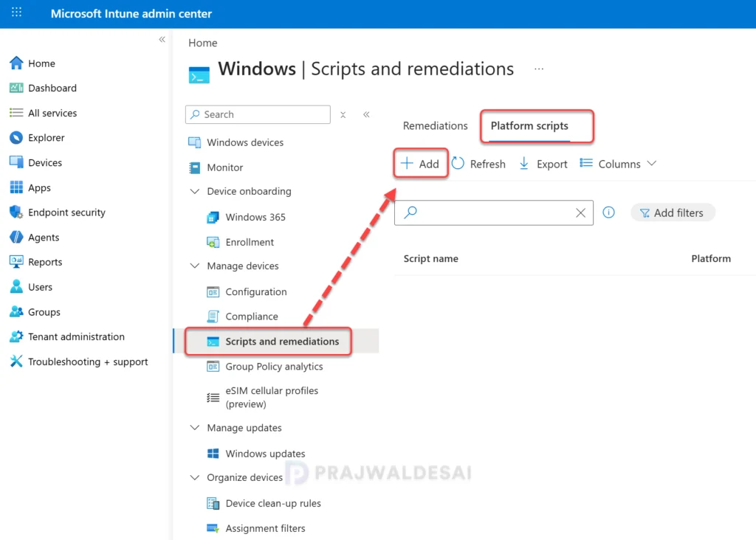Open the app launcher waffle icon
The width and height of the screenshot is (756, 540).
point(16,13)
